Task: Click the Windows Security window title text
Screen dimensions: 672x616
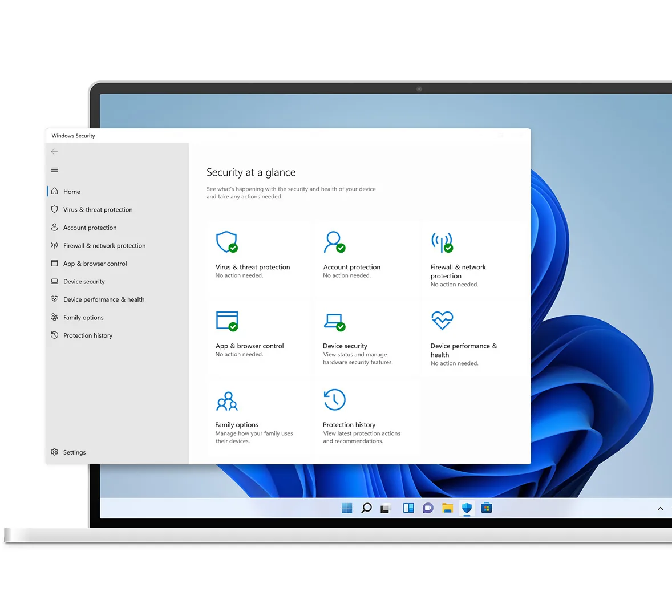Action: 73,136
